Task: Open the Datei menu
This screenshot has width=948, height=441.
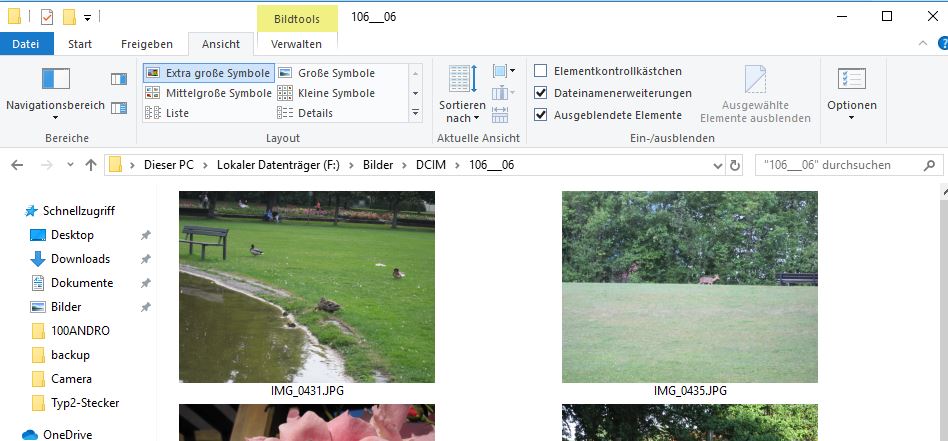Action: coord(27,44)
